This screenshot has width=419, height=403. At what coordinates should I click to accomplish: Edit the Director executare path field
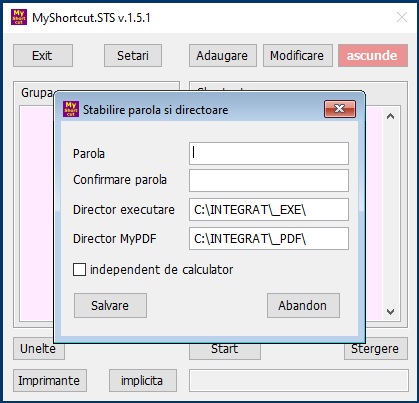coord(269,210)
